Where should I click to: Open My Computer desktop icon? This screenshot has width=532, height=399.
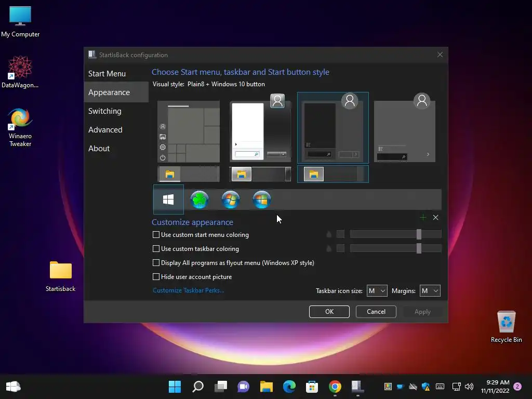pyautogui.click(x=20, y=22)
